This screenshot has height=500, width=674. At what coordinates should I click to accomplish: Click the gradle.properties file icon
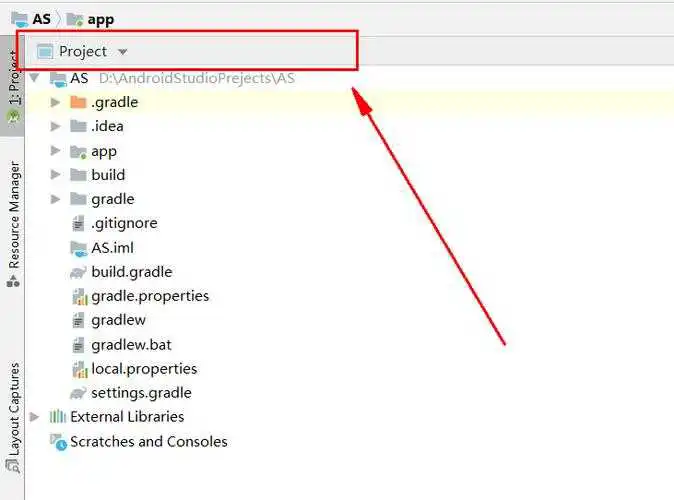pos(79,296)
